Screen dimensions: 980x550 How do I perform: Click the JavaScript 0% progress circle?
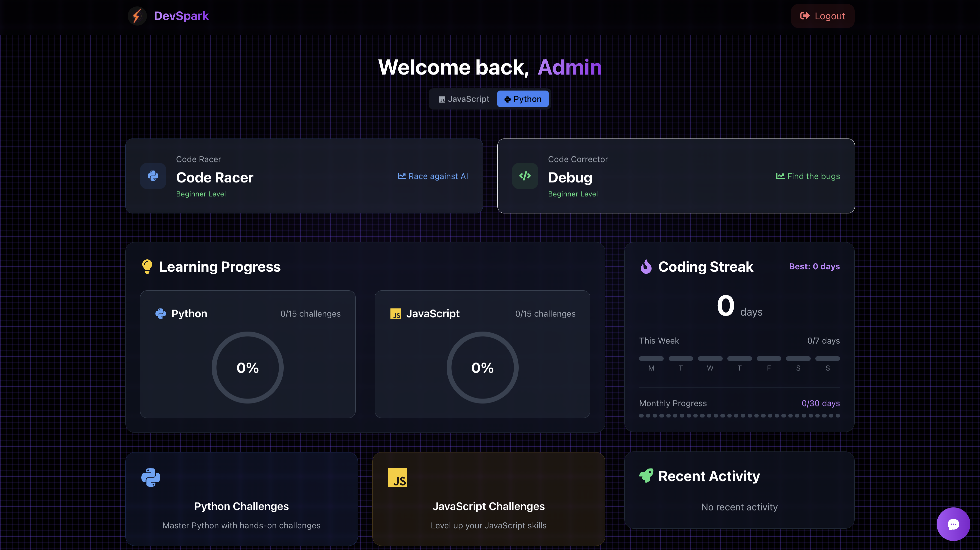[x=482, y=368]
